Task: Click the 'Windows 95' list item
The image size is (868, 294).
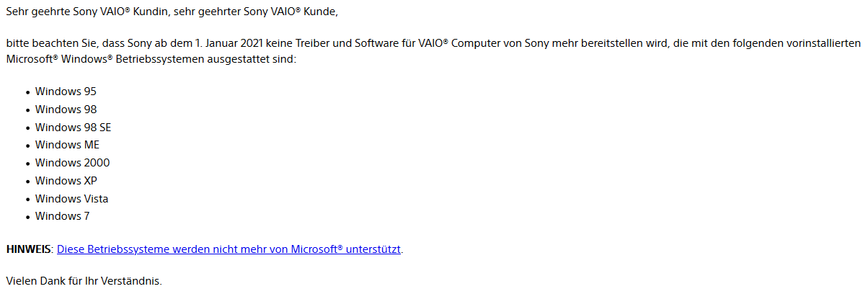Action: (66, 92)
